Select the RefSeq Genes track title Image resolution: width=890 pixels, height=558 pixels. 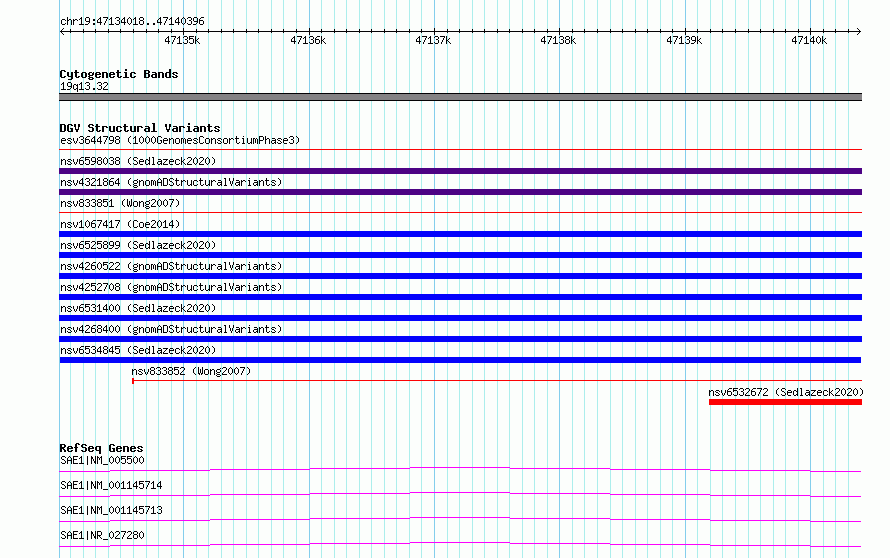101,448
